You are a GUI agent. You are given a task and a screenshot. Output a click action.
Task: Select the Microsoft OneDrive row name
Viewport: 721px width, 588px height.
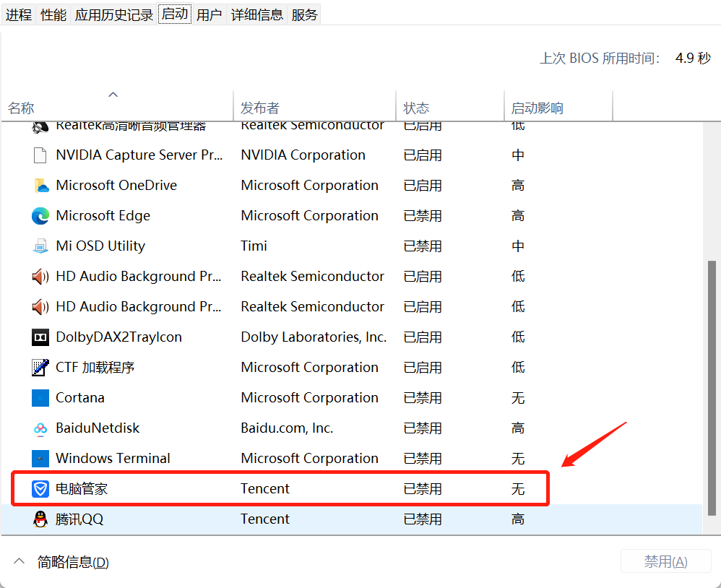[116, 186]
